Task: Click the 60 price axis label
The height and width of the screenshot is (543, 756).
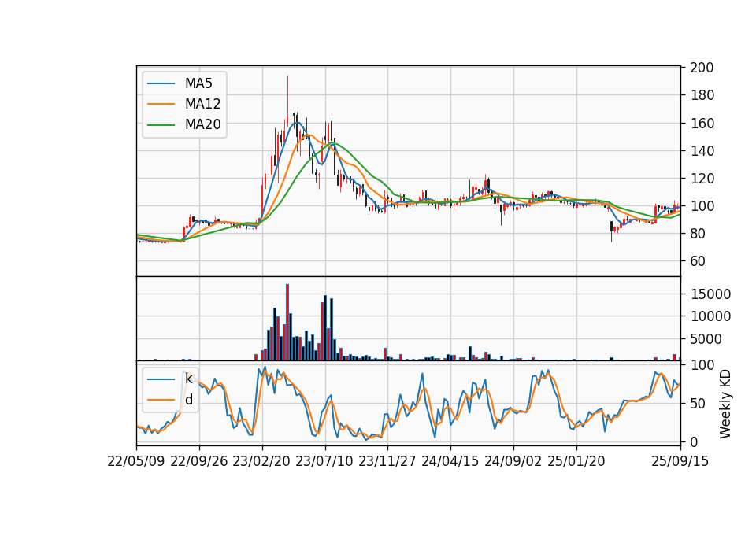Action: tap(698, 261)
